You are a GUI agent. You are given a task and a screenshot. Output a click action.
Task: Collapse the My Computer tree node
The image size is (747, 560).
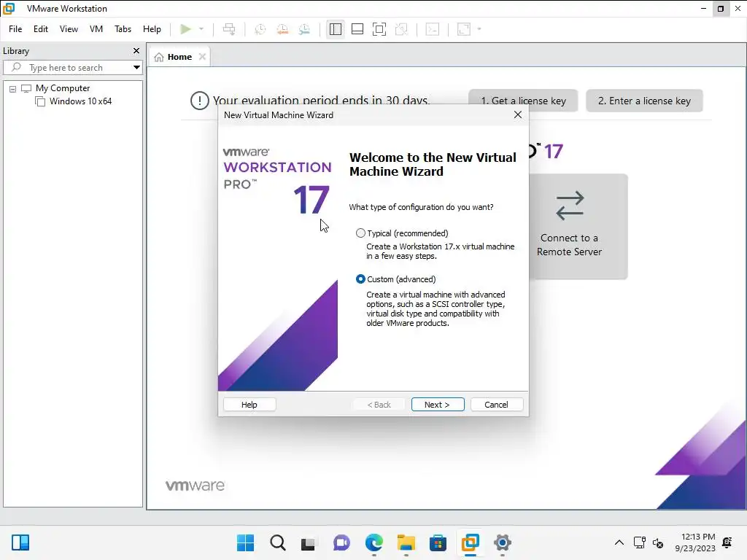pos(13,88)
